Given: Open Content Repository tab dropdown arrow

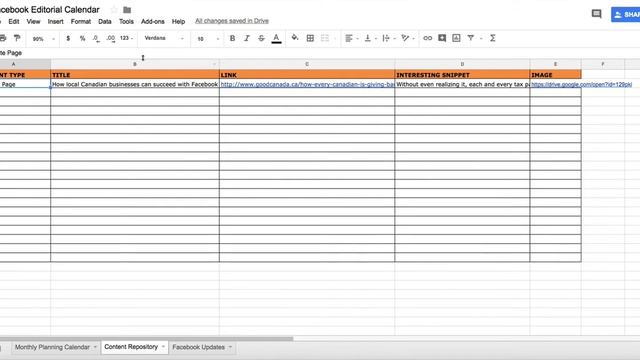Looking at the screenshot, I should [163, 347].
